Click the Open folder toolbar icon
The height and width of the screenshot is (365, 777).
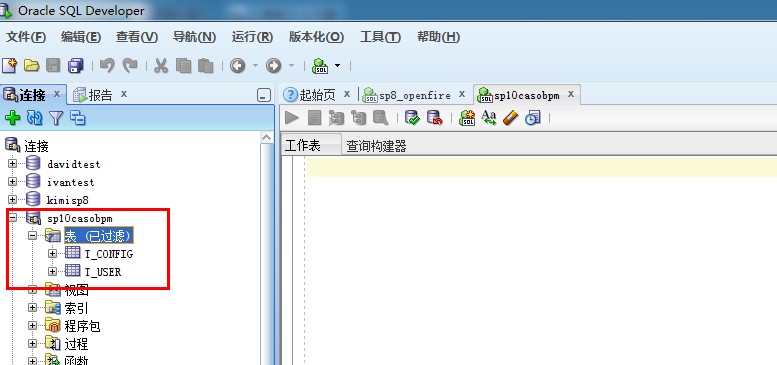click(x=31, y=65)
